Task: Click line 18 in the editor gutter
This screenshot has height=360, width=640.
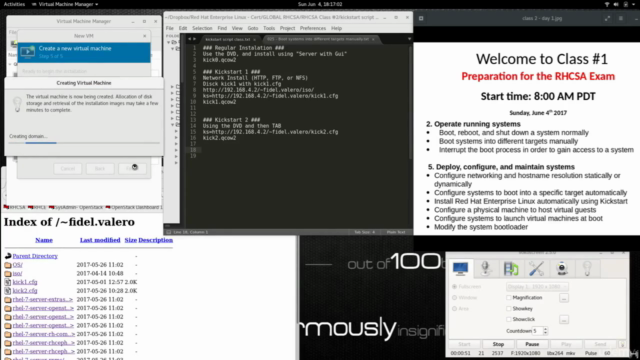Action: click(194, 150)
